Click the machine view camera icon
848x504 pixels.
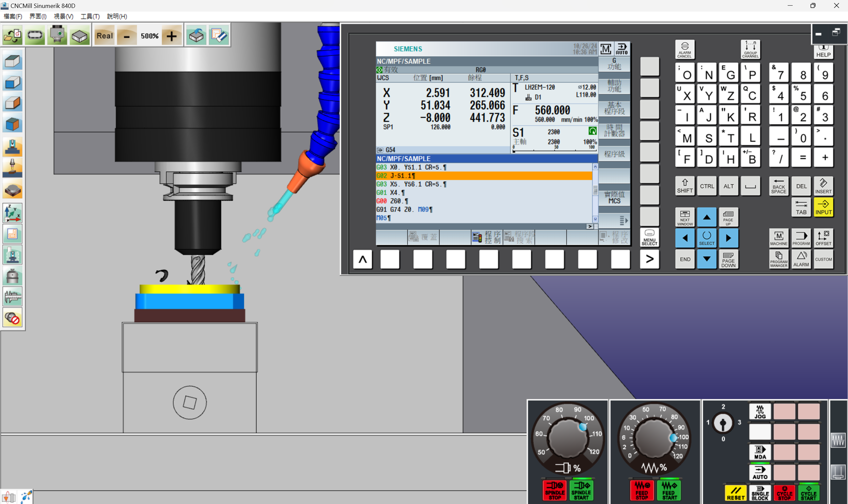57,35
